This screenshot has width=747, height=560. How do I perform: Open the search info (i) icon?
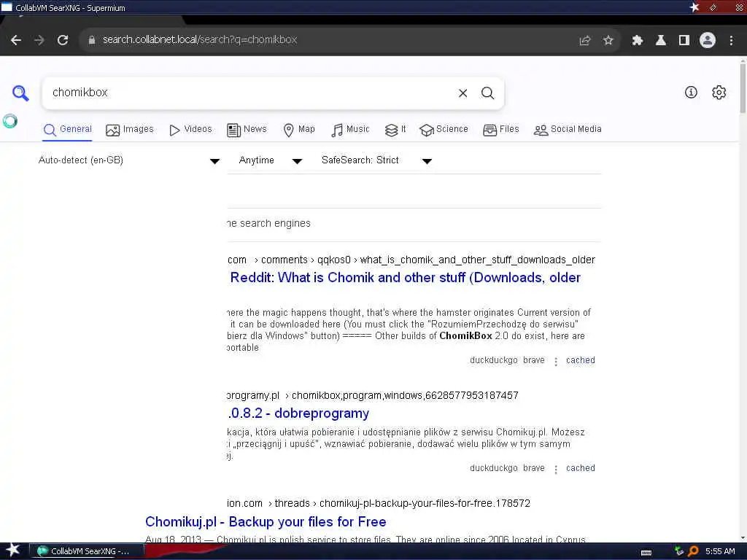[x=691, y=93]
